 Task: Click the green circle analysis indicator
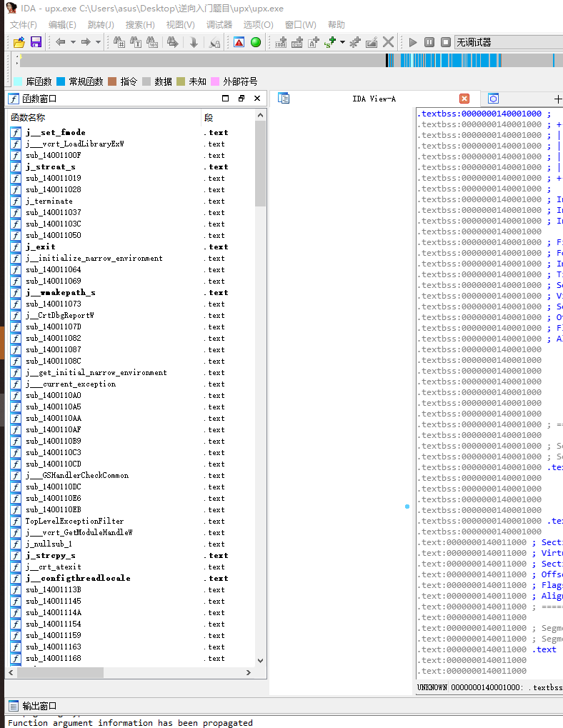(x=256, y=42)
